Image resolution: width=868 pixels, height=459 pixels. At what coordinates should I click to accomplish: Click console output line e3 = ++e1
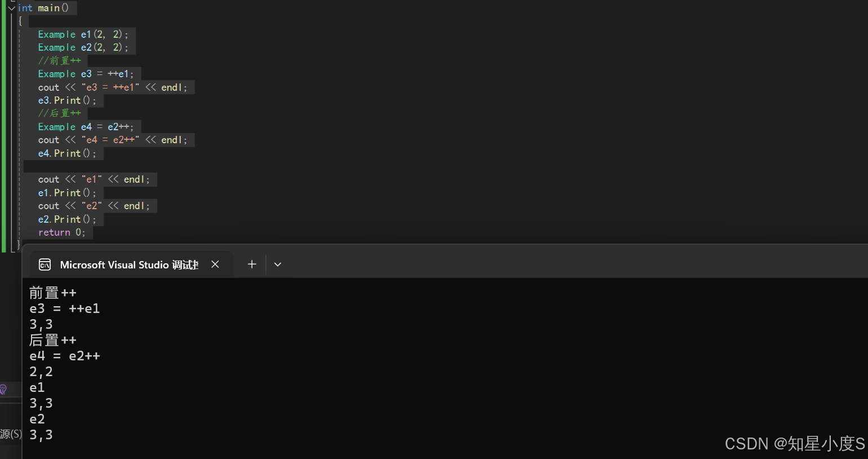click(x=65, y=308)
